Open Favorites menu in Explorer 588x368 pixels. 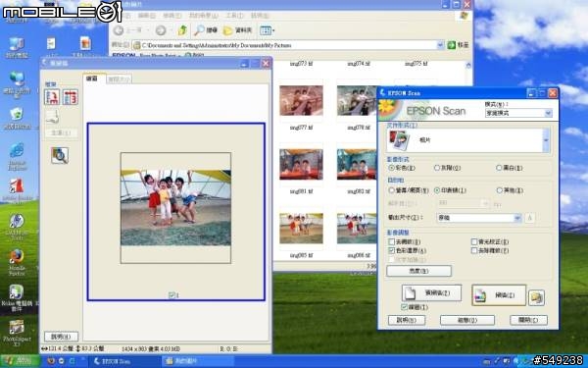(x=204, y=16)
